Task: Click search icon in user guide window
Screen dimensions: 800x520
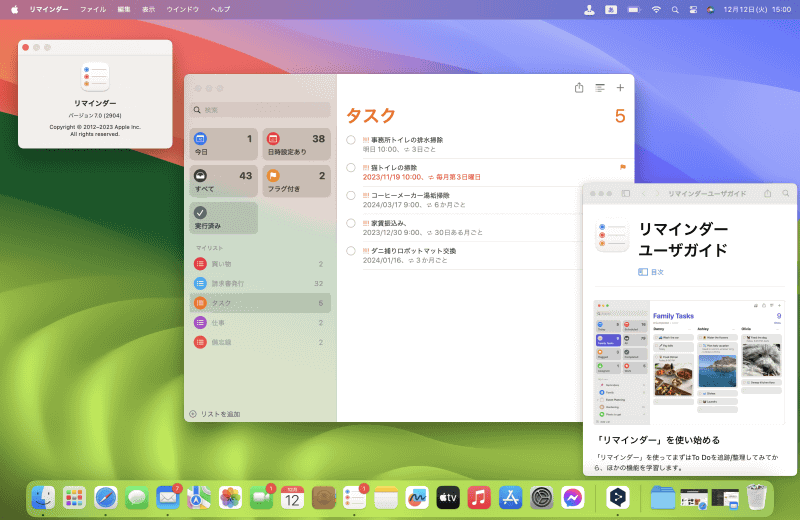Action: pos(786,193)
